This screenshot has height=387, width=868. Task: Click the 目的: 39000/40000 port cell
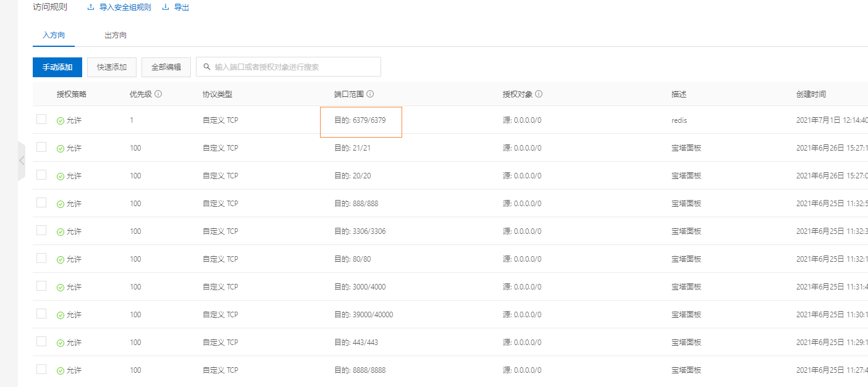point(364,315)
